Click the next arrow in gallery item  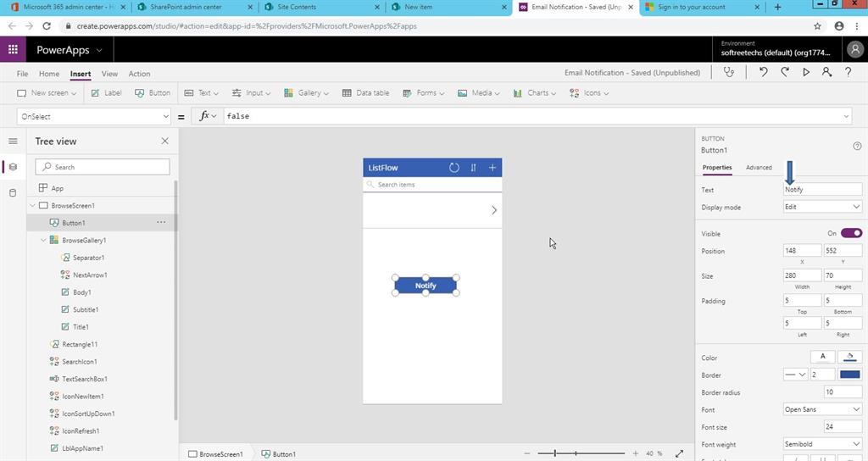click(494, 210)
